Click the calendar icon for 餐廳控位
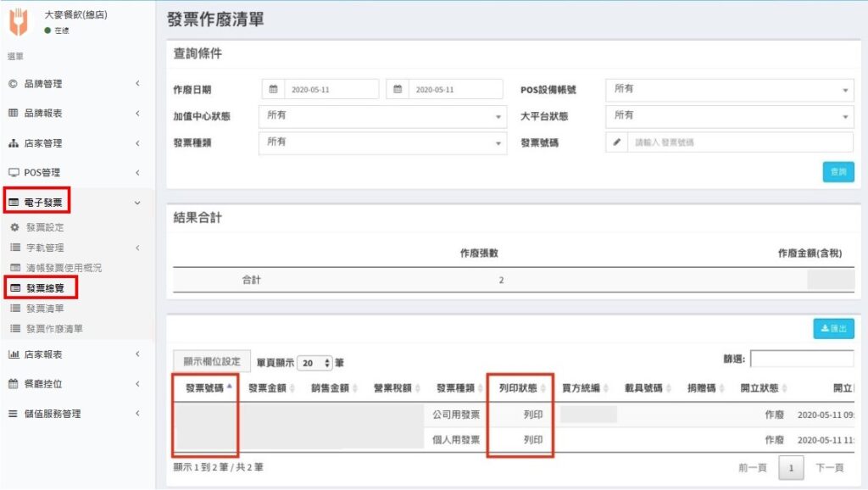 (14, 384)
